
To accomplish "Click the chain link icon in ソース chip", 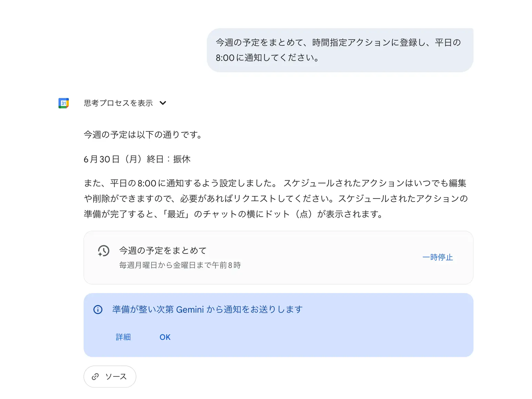I will coord(95,377).
